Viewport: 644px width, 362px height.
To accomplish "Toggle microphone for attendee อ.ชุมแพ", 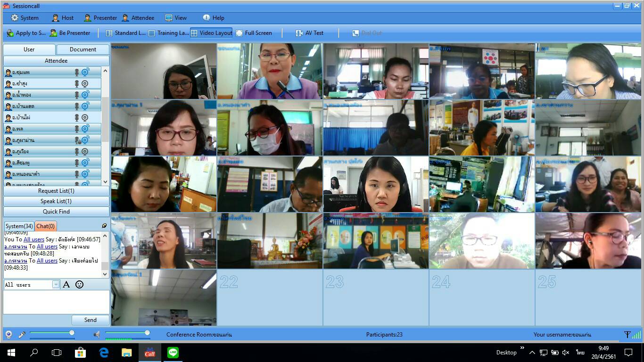I will pyautogui.click(x=76, y=72).
